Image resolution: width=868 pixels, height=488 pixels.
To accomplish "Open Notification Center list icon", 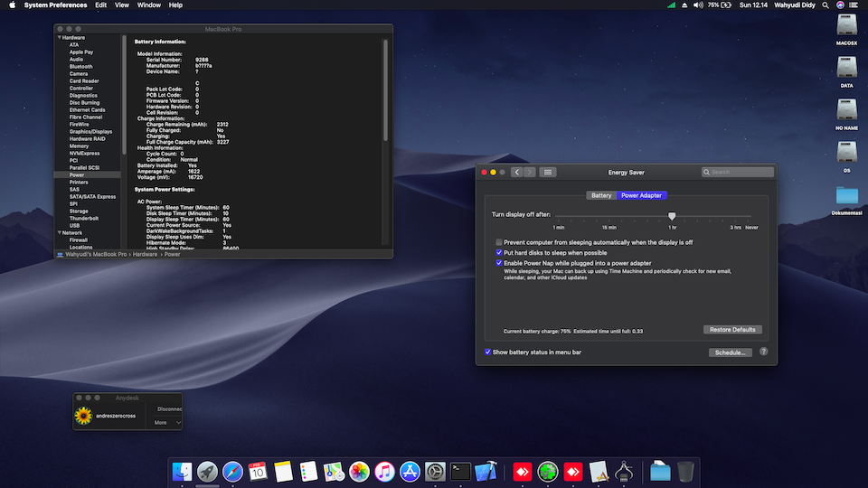I will click(x=854, y=5).
